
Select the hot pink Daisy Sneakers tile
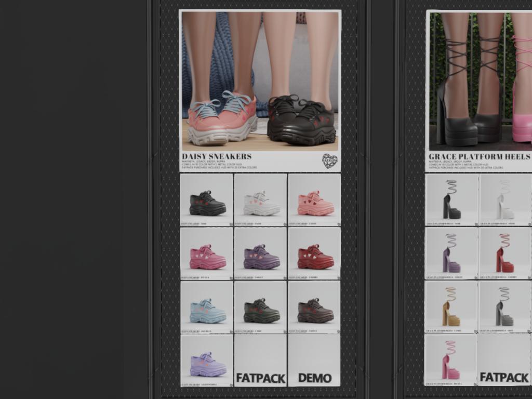click(206, 254)
